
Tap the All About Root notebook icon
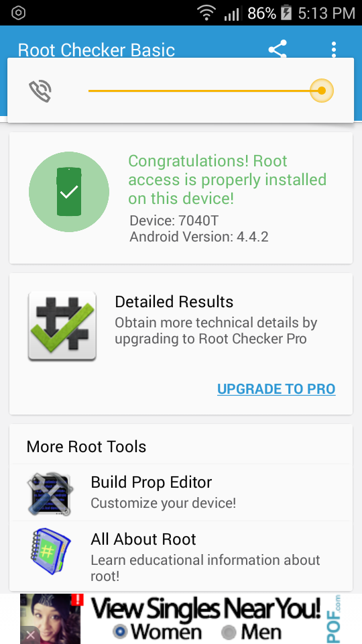tap(50, 551)
